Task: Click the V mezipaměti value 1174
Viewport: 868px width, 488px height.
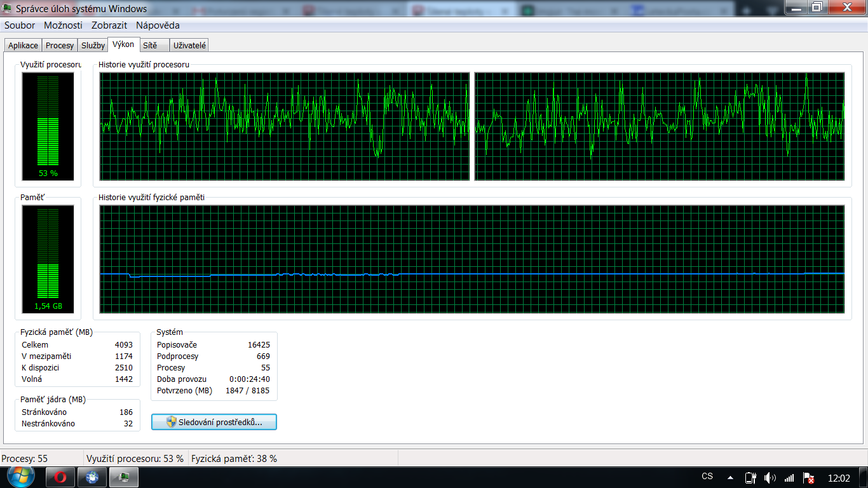Action: tap(124, 356)
